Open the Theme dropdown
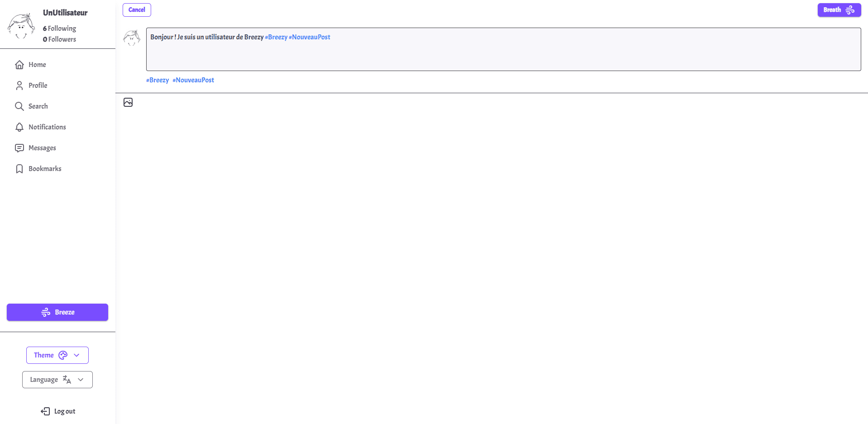Image resolution: width=868 pixels, height=424 pixels. (x=57, y=355)
